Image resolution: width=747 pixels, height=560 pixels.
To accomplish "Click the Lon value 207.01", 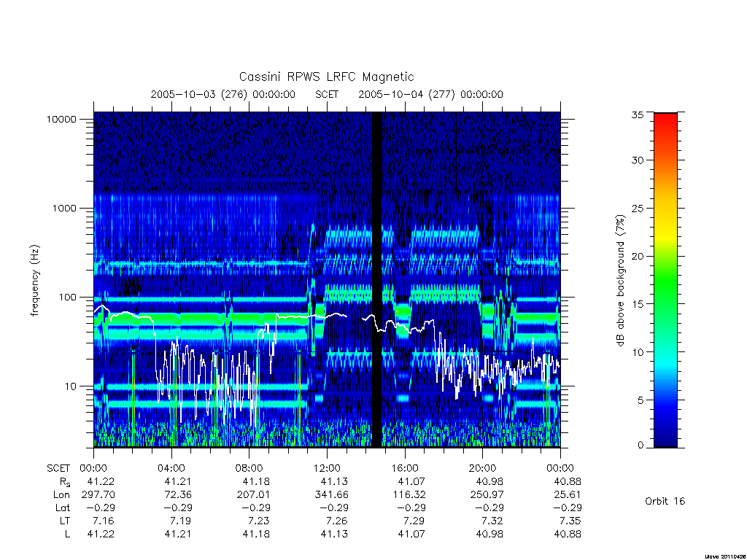I will [x=253, y=495].
